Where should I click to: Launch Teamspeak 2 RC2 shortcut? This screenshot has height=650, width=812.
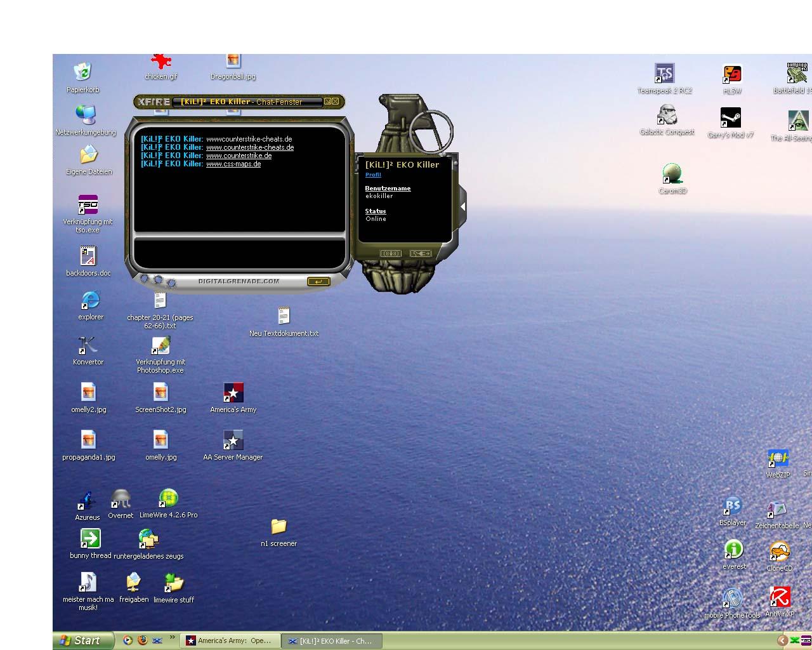pyautogui.click(x=664, y=79)
